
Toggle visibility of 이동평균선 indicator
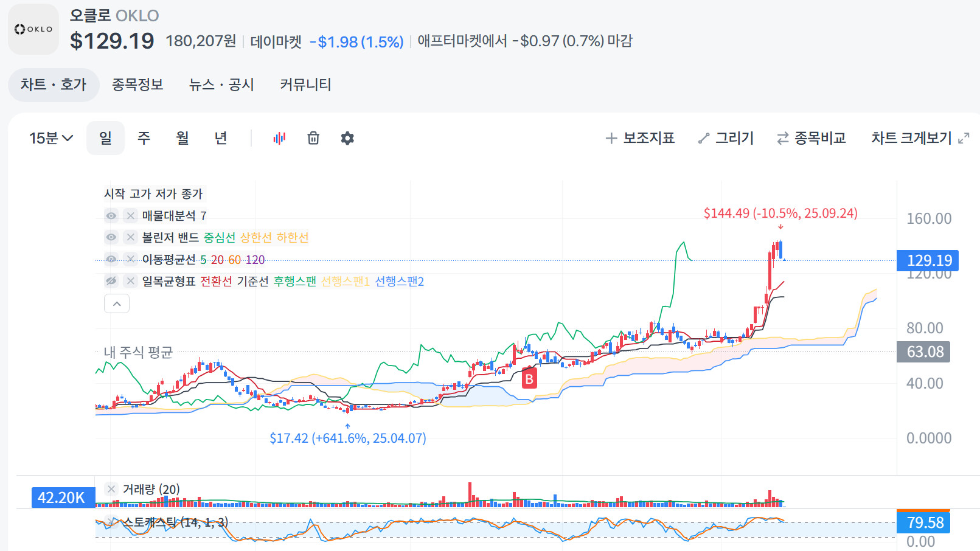(111, 259)
